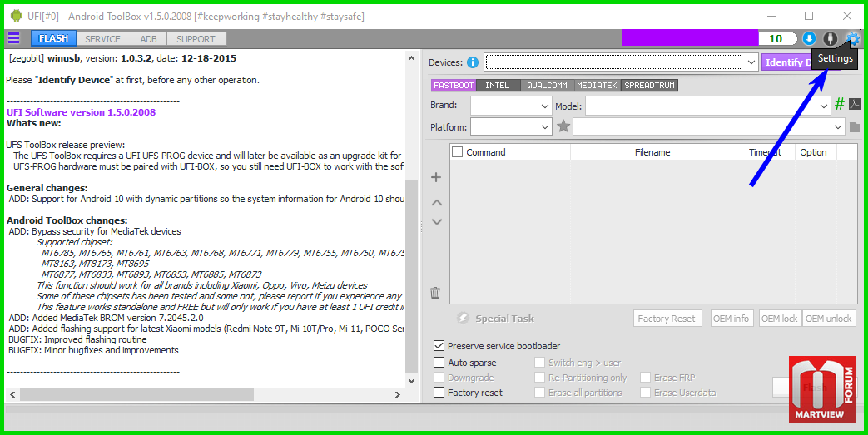Click the Option column header
Image resolution: width=868 pixels, height=435 pixels.
point(813,152)
